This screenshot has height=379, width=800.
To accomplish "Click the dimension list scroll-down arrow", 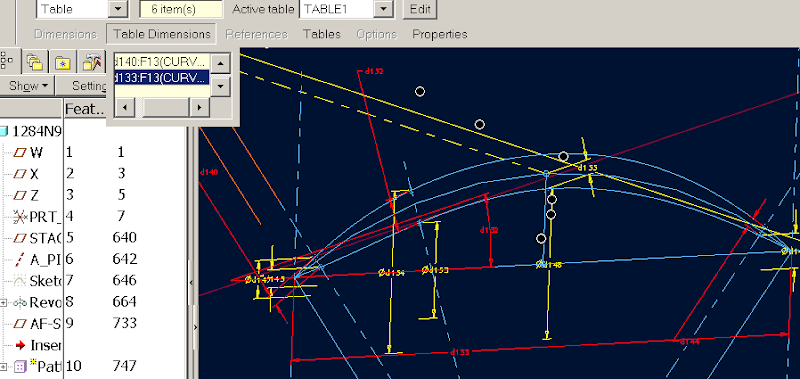I will pyautogui.click(x=220, y=86).
